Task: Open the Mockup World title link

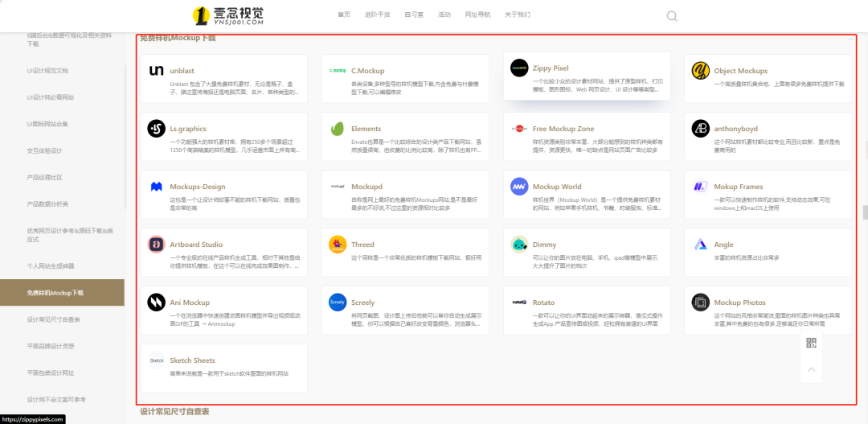Action: 557,187
